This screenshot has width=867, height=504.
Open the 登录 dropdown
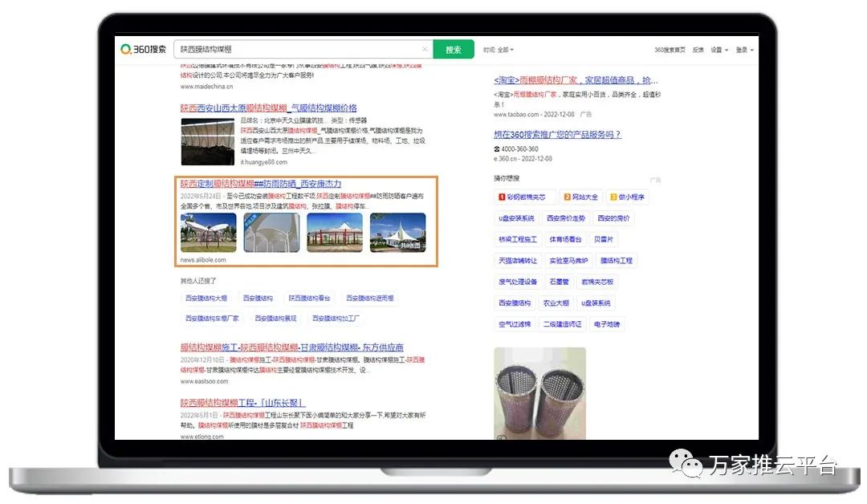(745, 50)
